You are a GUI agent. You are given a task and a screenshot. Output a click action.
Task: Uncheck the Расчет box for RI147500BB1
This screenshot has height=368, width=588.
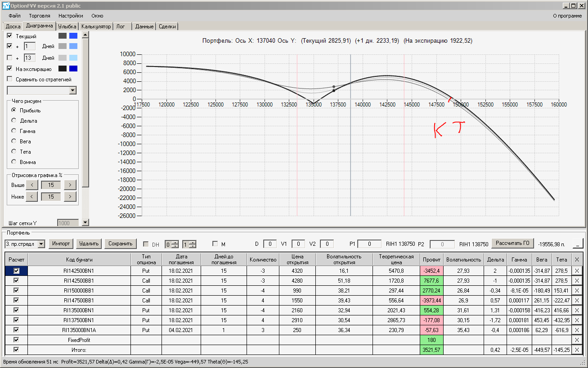[x=17, y=301]
